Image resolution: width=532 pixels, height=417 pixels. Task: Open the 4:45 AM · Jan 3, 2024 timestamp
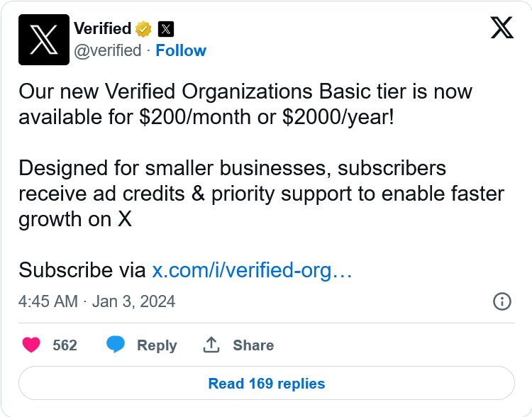[97, 301]
